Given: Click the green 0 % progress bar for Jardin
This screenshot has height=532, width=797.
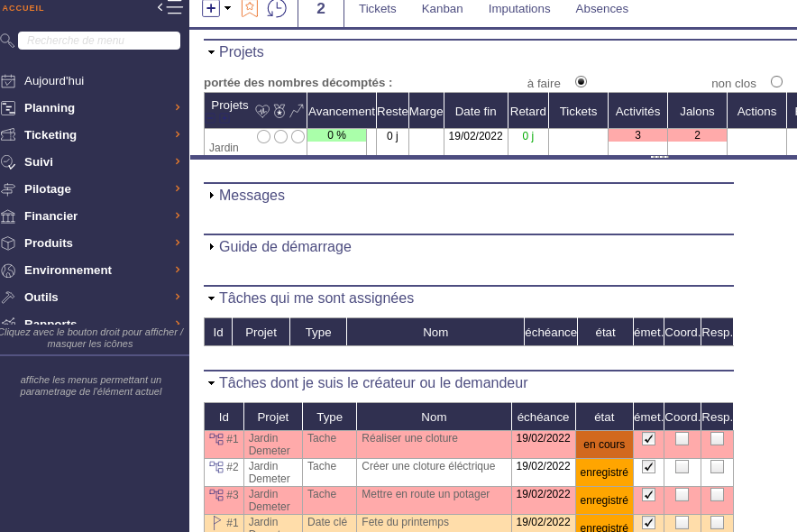Looking at the screenshot, I should [337, 134].
